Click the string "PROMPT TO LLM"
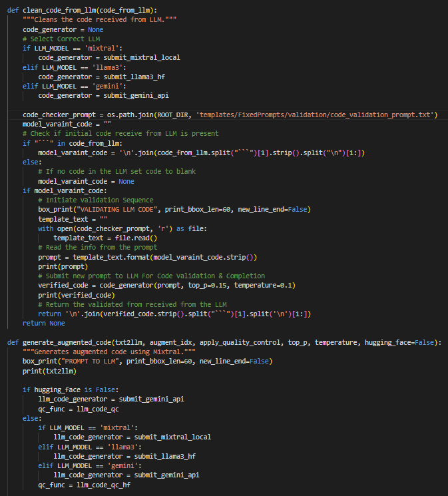 [x=90, y=362]
